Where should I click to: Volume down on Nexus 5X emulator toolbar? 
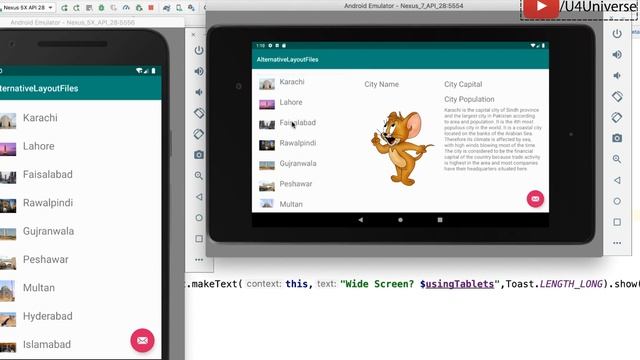tap(199, 92)
